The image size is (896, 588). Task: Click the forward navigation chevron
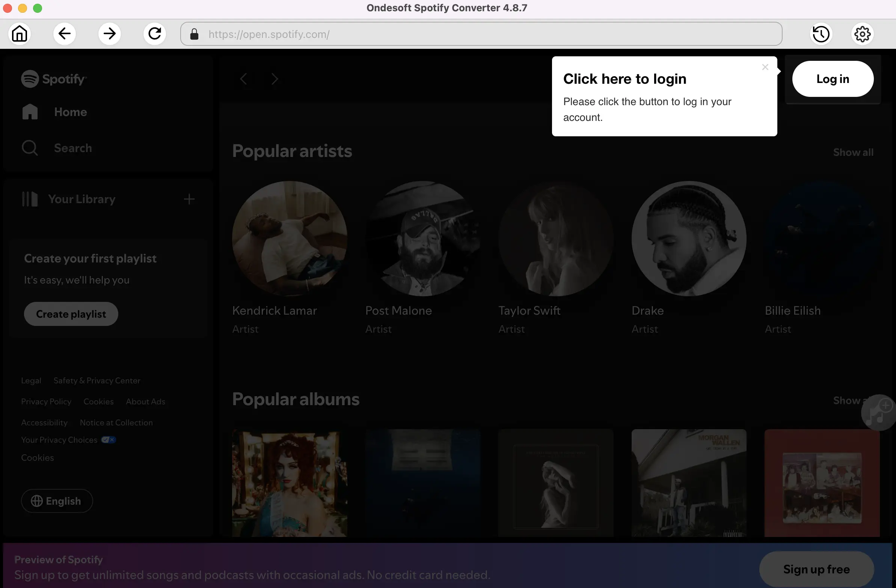point(275,79)
